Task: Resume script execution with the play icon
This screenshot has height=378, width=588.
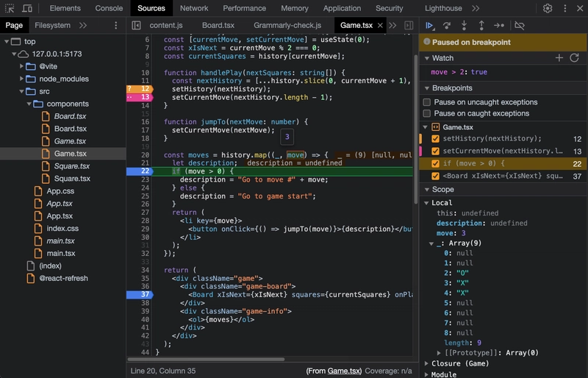Action: click(429, 26)
